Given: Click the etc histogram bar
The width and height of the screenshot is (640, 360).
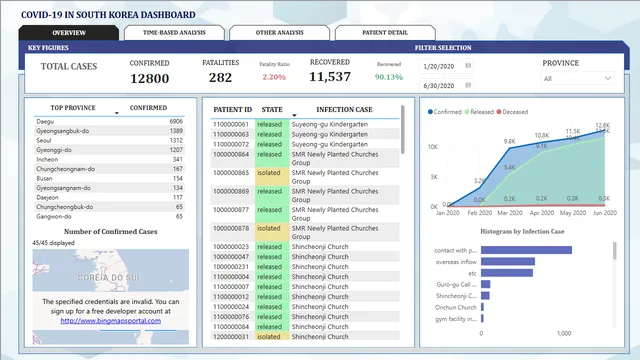Looking at the screenshot, I should [507, 273].
